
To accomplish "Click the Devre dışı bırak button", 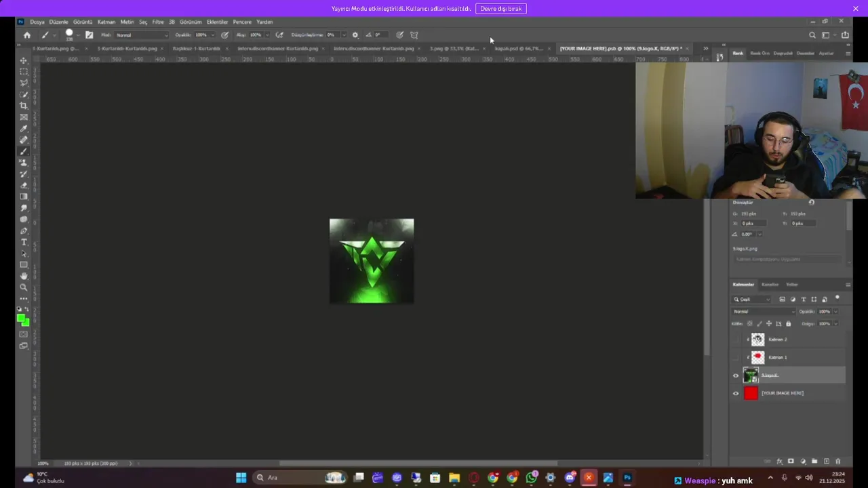I will point(501,9).
